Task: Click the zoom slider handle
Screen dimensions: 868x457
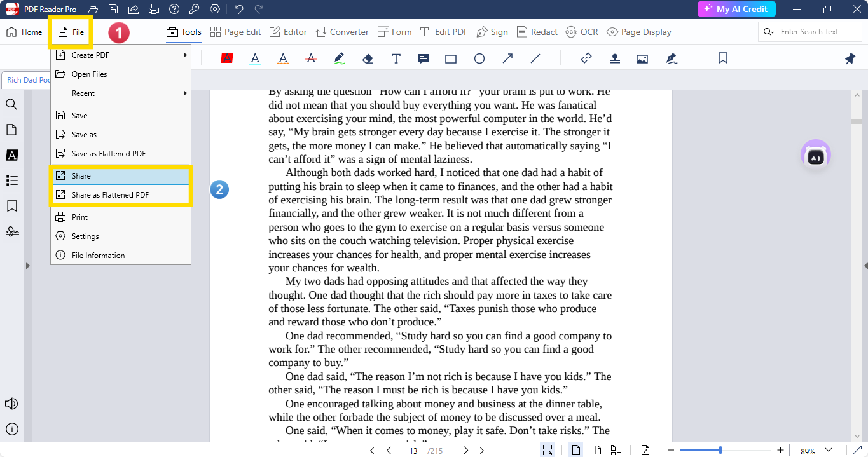Action: pyautogui.click(x=720, y=451)
